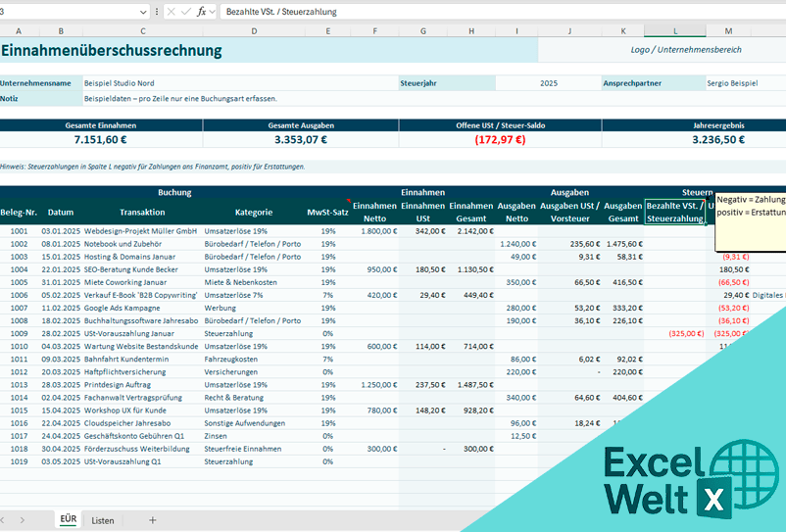Image resolution: width=786 pixels, height=532 pixels.
Task: Select the 'Steuerfreie Einnahmen' category cell
Action: (254, 449)
